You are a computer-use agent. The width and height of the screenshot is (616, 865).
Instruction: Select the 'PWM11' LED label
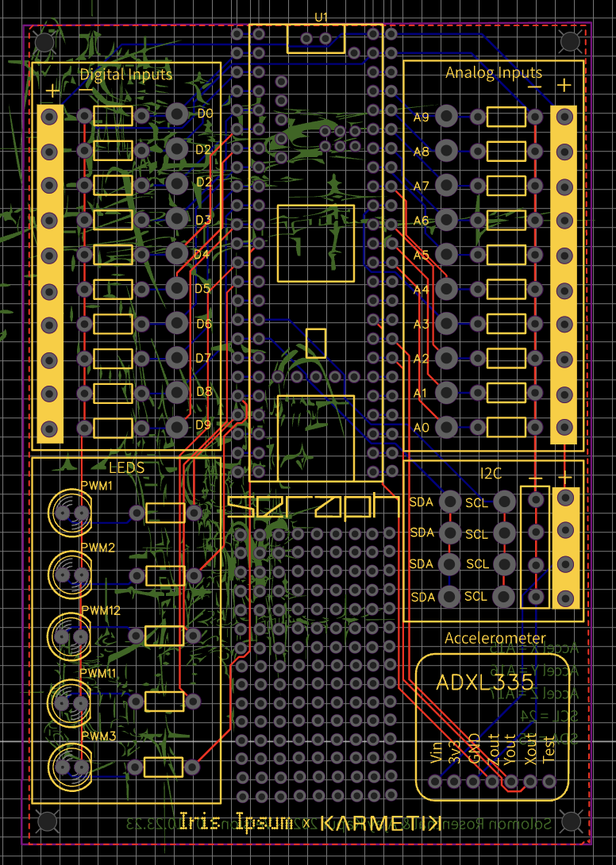click(98, 674)
